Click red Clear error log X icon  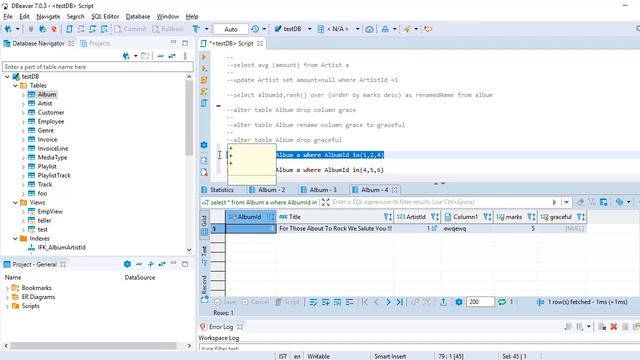pyautogui.click(x=613, y=327)
